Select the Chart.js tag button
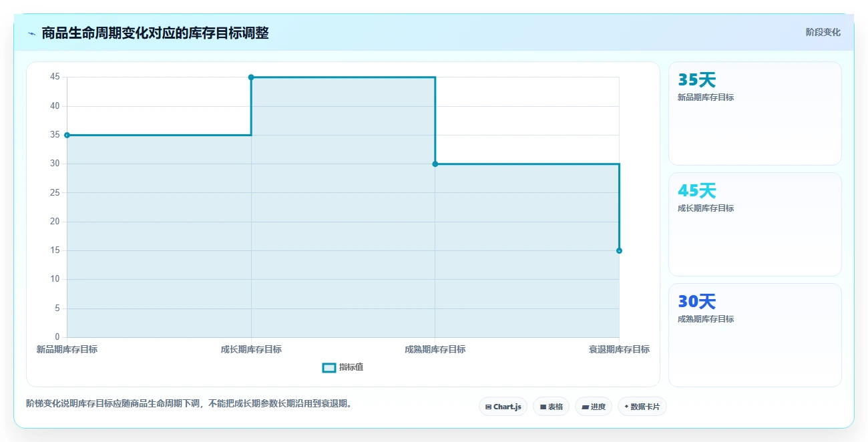868x442 pixels. (503, 407)
